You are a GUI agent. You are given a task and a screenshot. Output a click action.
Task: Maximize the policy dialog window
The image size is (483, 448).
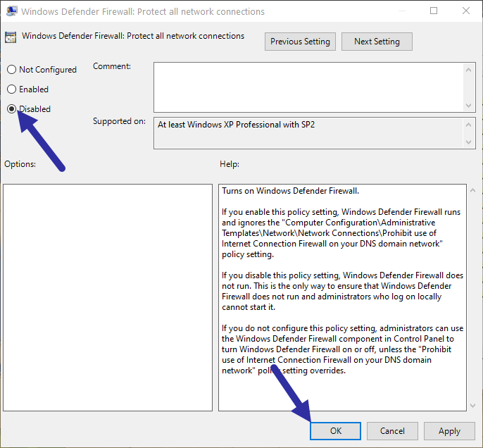[434, 11]
